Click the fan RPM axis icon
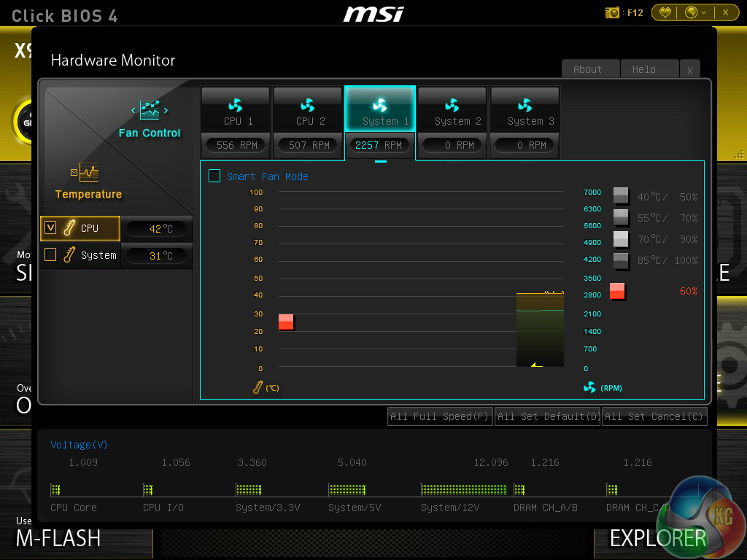Screen dimensions: 747x560 [x=589, y=387]
